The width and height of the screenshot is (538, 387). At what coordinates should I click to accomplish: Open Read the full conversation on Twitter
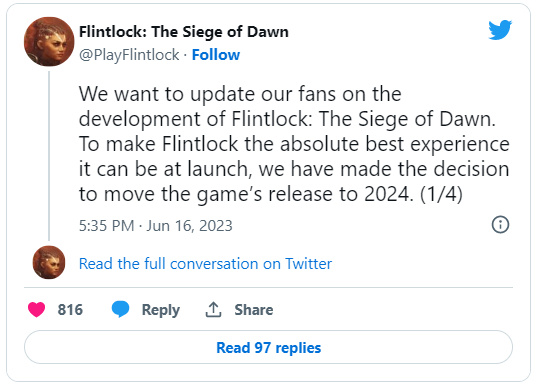click(205, 264)
